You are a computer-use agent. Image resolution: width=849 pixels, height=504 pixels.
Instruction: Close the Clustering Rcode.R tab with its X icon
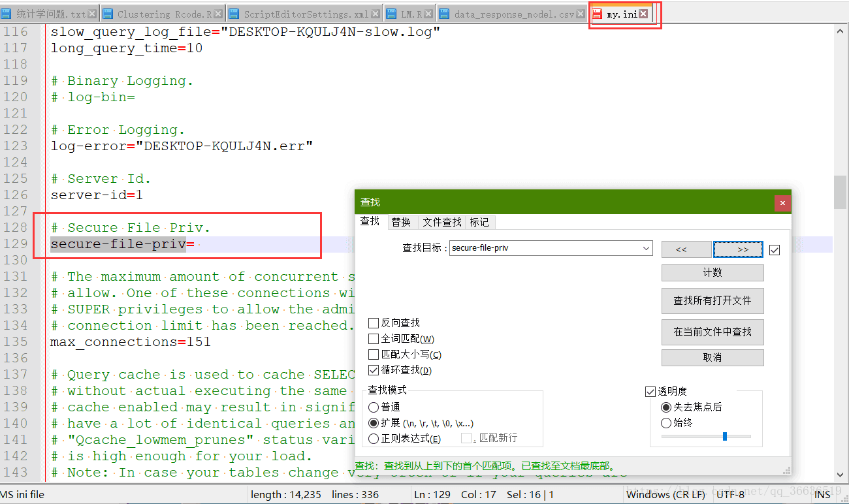coord(218,14)
